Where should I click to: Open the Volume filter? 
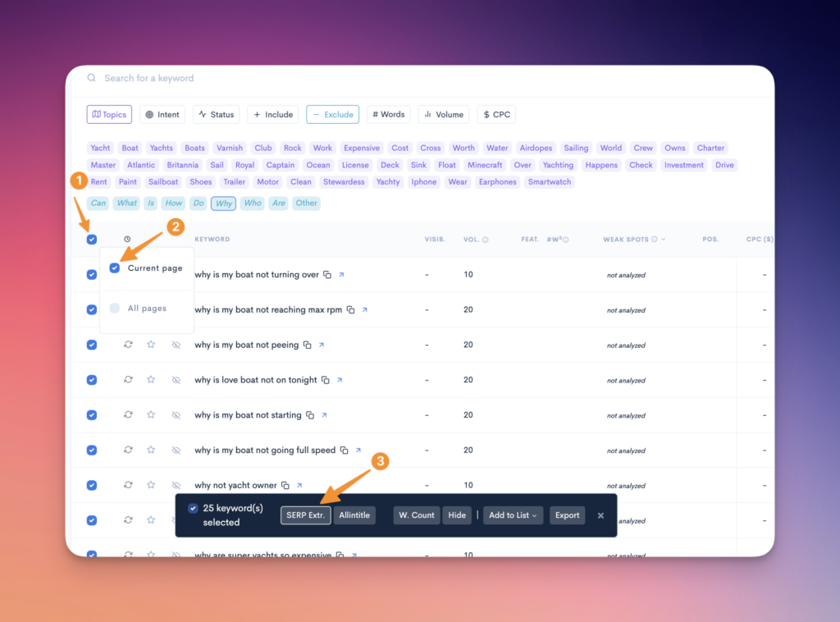(444, 115)
